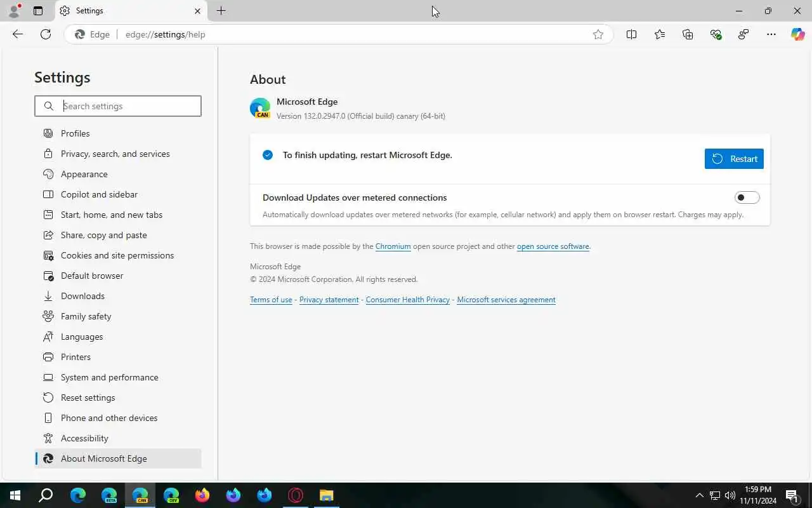Click the Restart button
812x508 pixels.
click(734, 159)
